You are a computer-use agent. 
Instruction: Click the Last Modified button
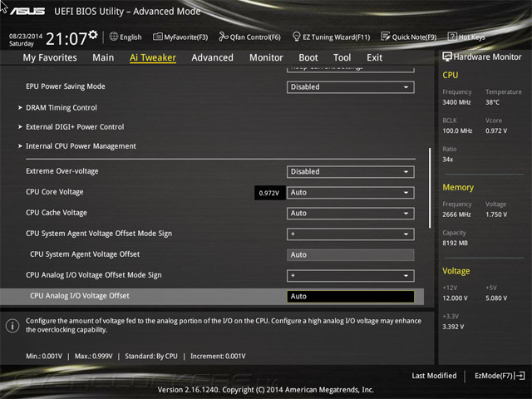pyautogui.click(x=434, y=376)
